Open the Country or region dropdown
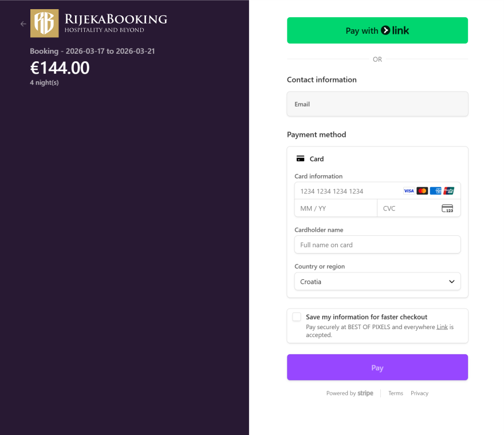504x435 pixels. 377,282
